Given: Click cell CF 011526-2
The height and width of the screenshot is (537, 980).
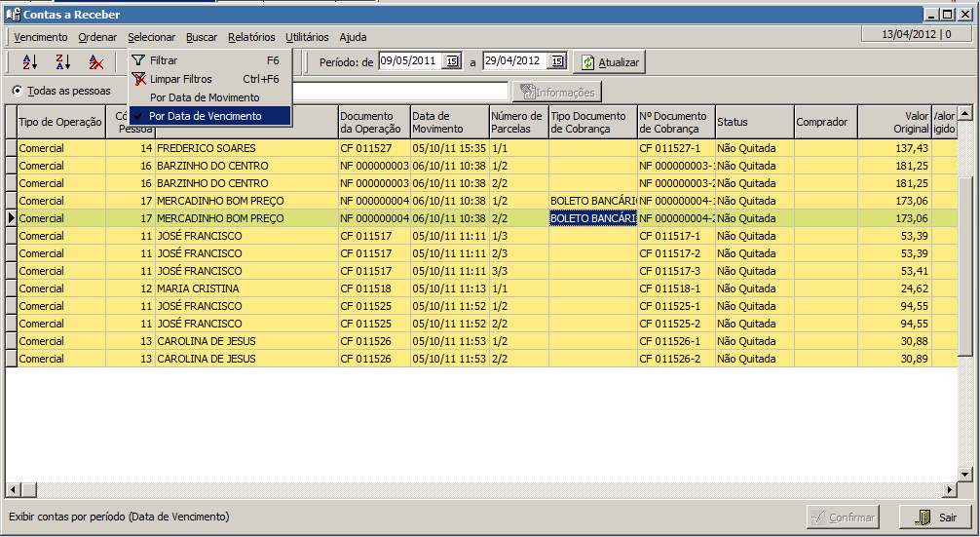Looking at the screenshot, I should 676,359.
